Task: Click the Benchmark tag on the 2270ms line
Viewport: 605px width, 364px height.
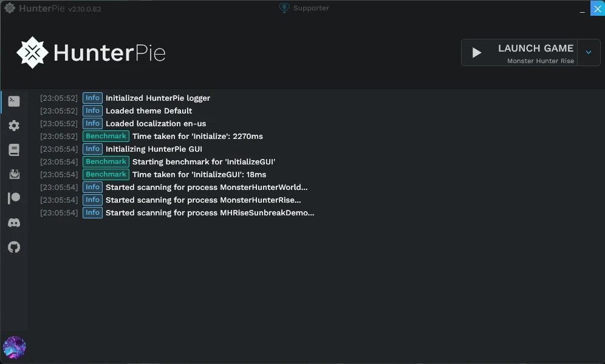Action: point(106,136)
